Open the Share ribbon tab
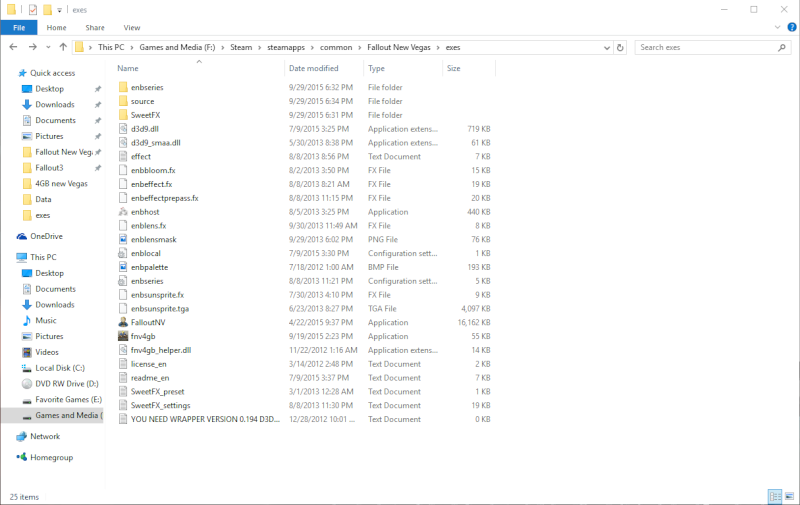 click(x=95, y=28)
